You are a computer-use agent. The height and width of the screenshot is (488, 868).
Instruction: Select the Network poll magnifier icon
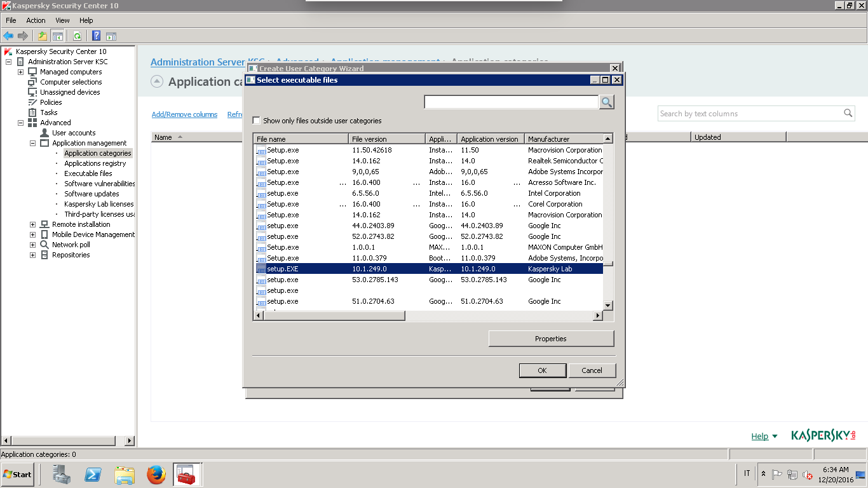pos(44,245)
